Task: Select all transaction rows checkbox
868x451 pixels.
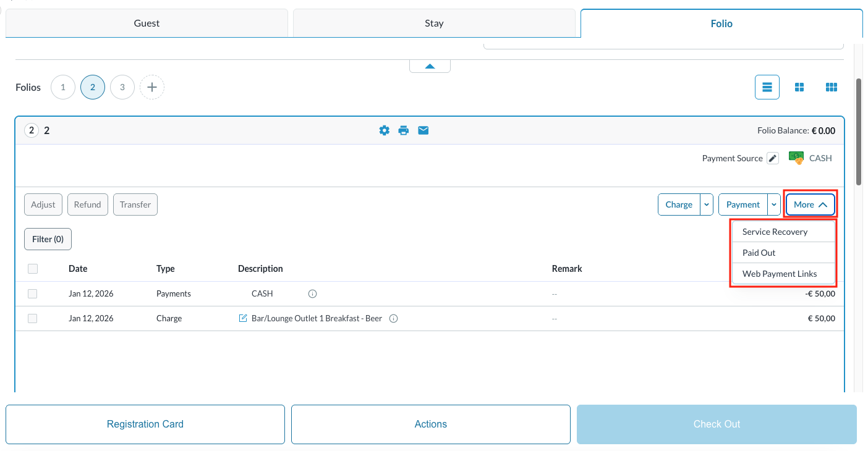Action: coord(32,268)
